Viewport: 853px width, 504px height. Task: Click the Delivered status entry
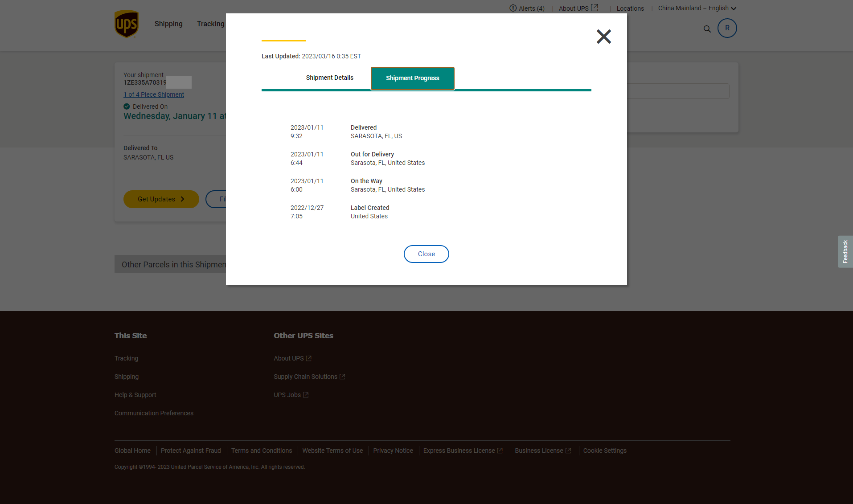click(x=363, y=127)
